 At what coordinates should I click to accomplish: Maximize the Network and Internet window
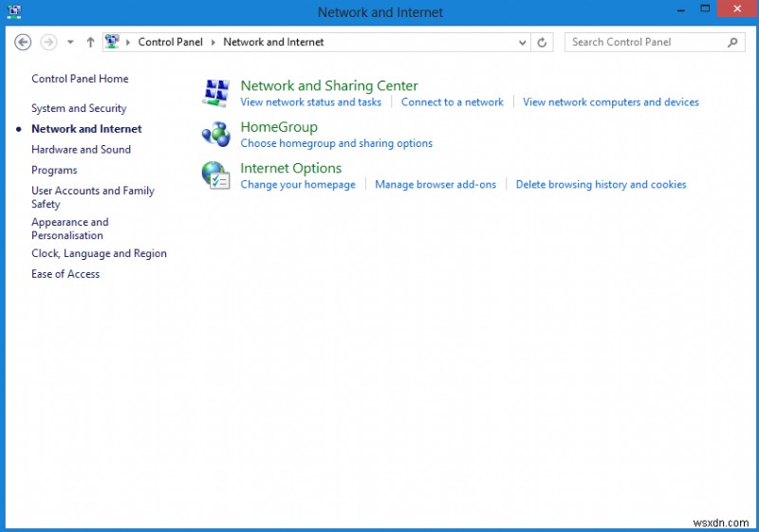point(705,9)
